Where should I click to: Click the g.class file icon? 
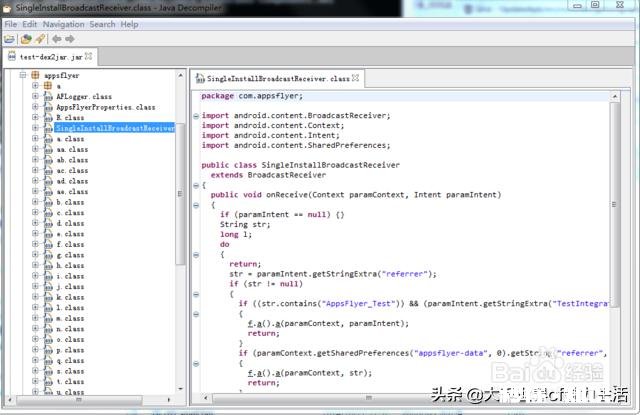tap(48, 255)
